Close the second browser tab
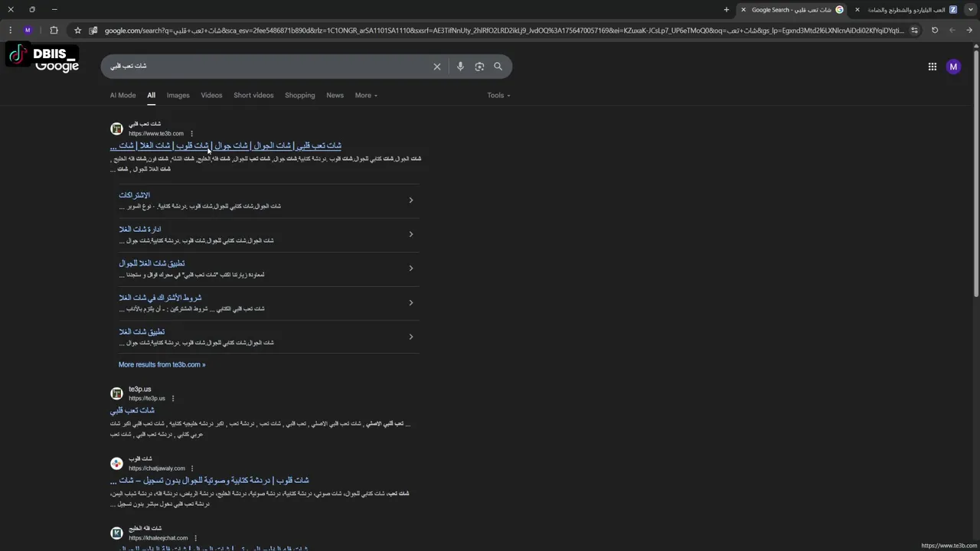Viewport: 980px width, 551px height. pos(857,10)
